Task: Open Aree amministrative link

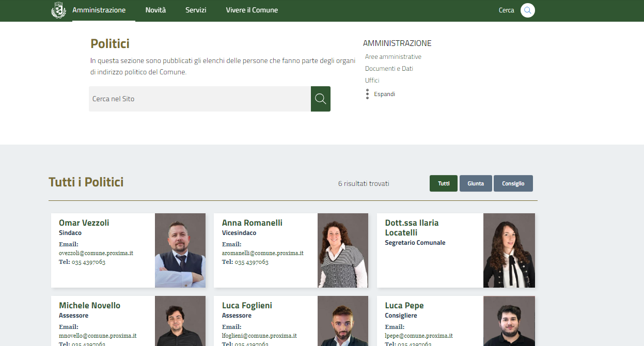Action: point(393,57)
